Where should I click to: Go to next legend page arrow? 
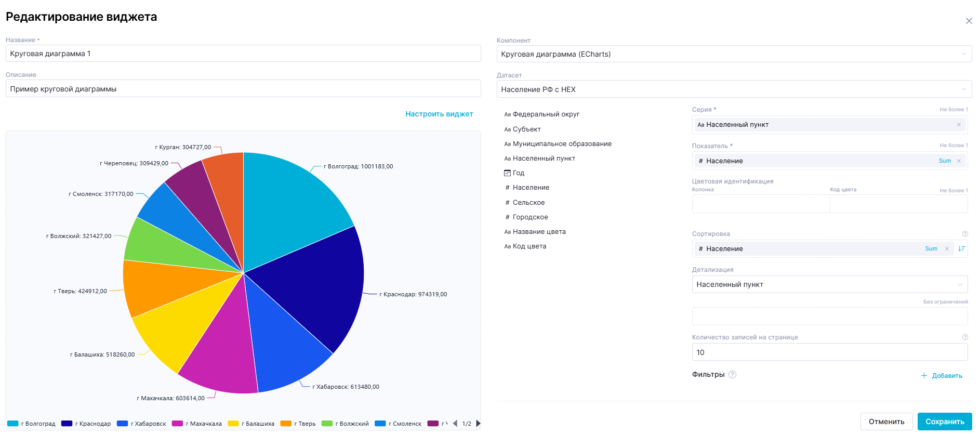point(478,424)
